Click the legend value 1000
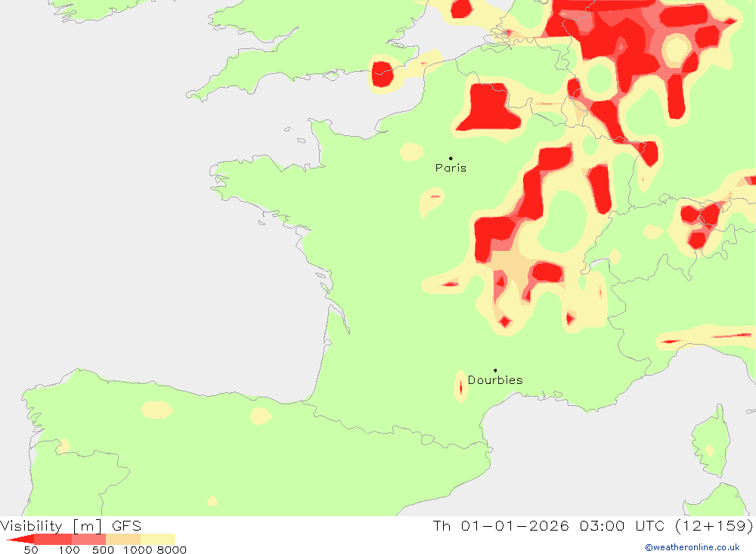Image resolution: width=756 pixels, height=554 pixels. (138, 550)
